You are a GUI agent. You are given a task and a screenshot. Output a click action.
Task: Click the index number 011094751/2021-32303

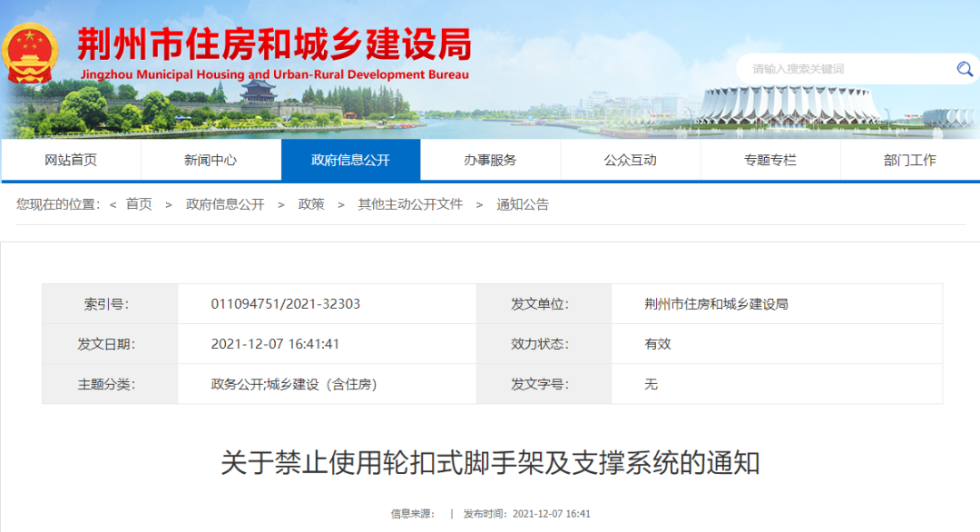tap(286, 304)
